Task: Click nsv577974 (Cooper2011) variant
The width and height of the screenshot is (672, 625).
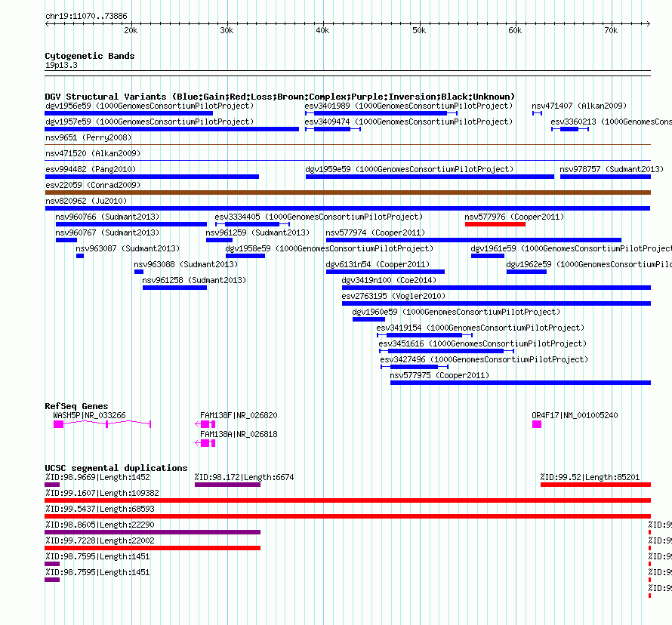Action: point(473,240)
